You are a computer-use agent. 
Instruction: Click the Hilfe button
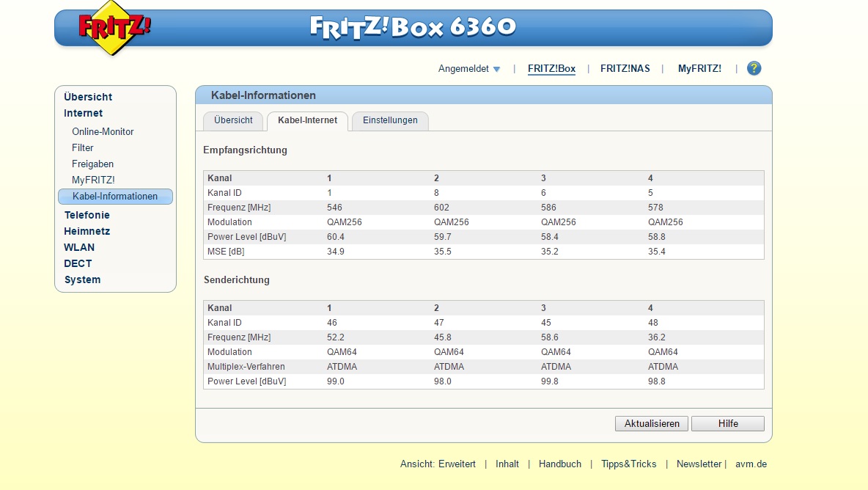click(x=728, y=423)
